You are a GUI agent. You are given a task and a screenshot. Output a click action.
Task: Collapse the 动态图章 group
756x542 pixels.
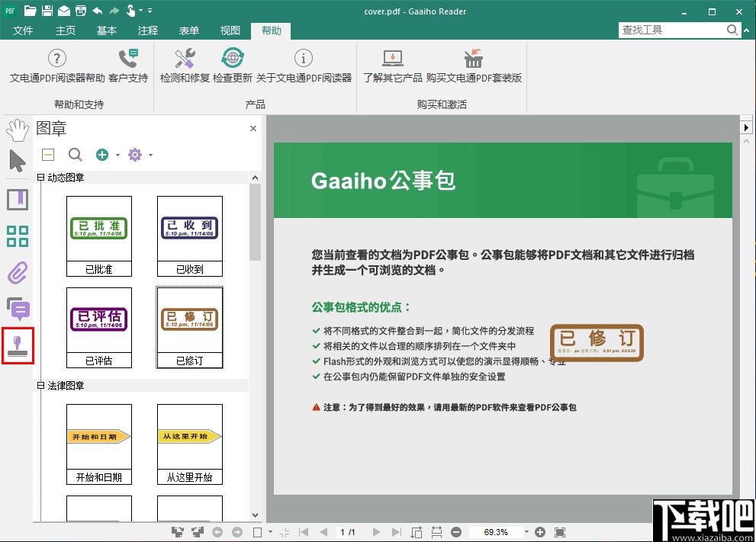tap(41, 178)
